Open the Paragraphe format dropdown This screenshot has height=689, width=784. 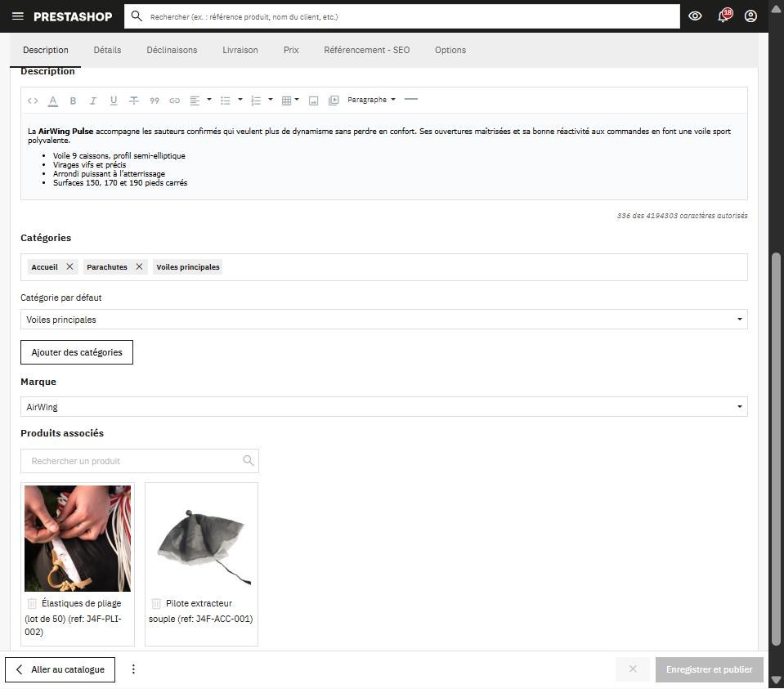(371, 100)
